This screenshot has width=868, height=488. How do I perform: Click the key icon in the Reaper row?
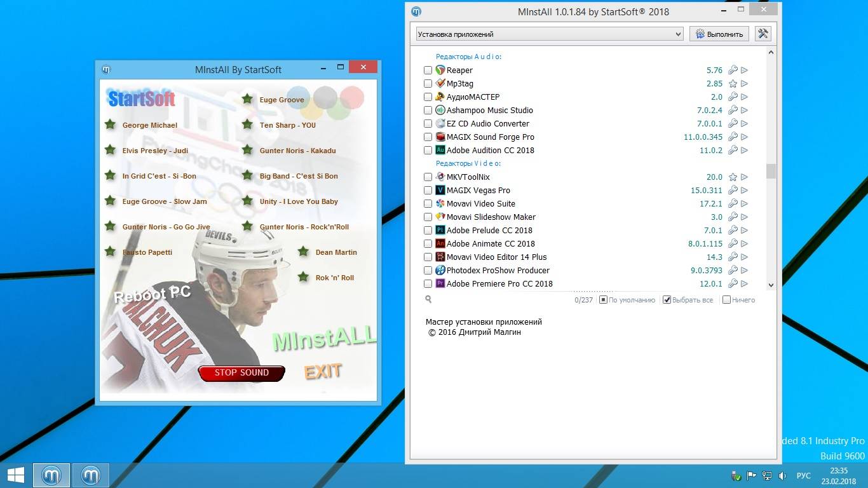(x=733, y=71)
